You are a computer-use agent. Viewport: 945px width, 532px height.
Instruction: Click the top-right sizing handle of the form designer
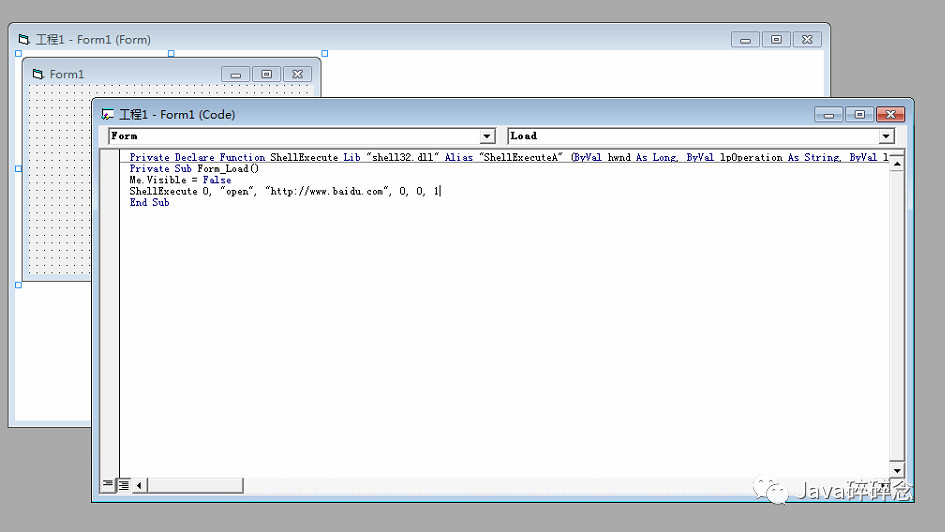325,54
